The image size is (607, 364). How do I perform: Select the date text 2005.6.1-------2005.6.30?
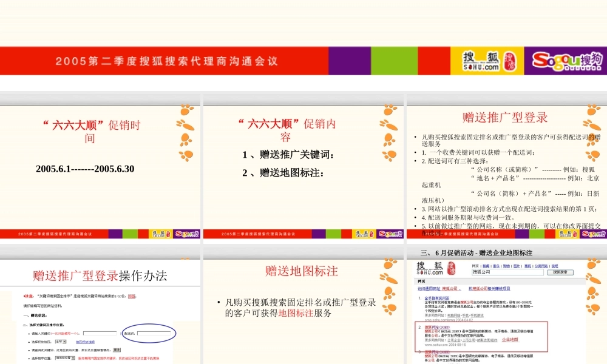coord(85,169)
